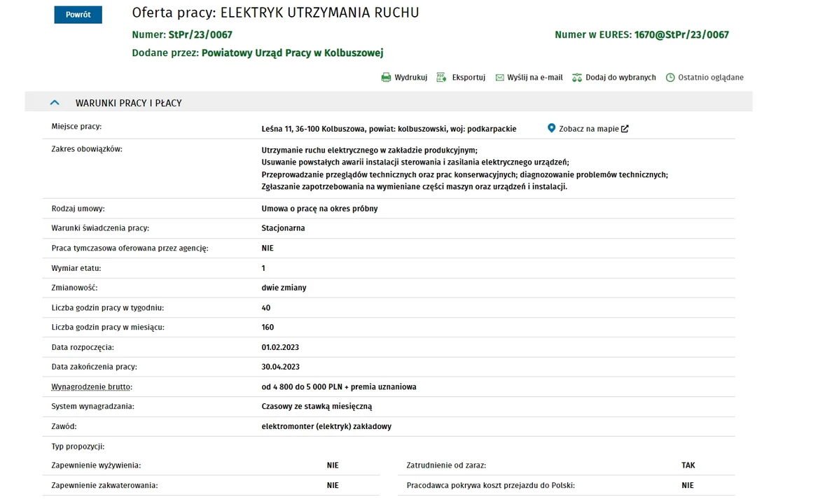Click the Powrót back button
818x504 pixels.
(78, 15)
